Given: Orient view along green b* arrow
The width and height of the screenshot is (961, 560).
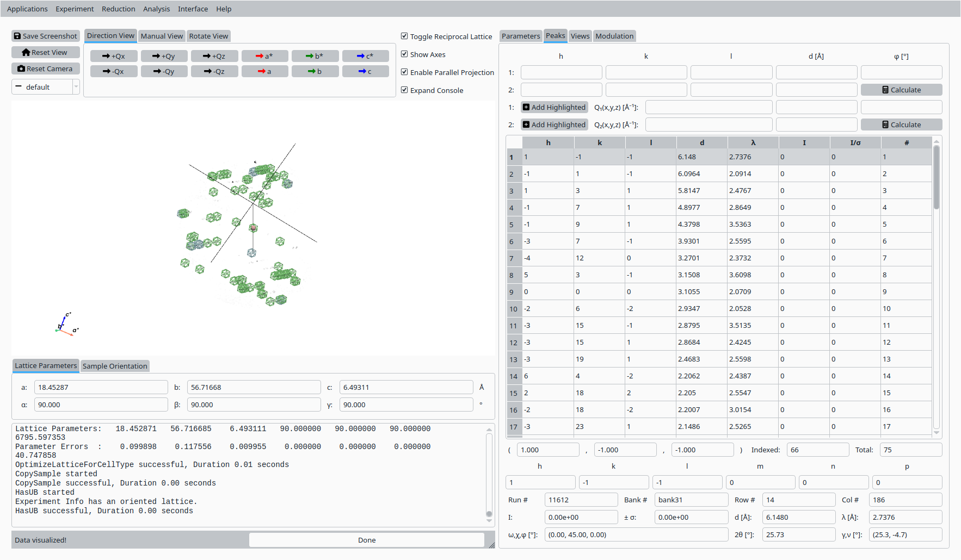Looking at the screenshot, I should pos(315,56).
